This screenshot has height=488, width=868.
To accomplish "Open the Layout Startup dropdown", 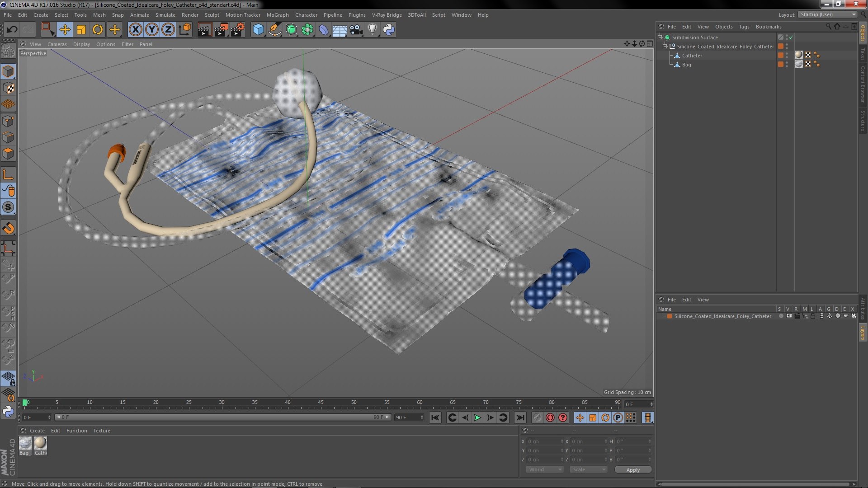I will tap(828, 14).
